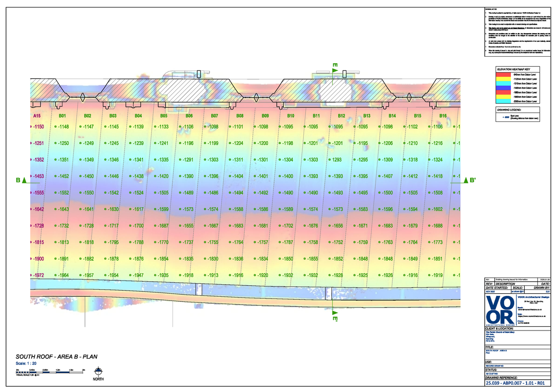
Task: Click the CLIENT & LOCATION heading
Action: point(500,329)
